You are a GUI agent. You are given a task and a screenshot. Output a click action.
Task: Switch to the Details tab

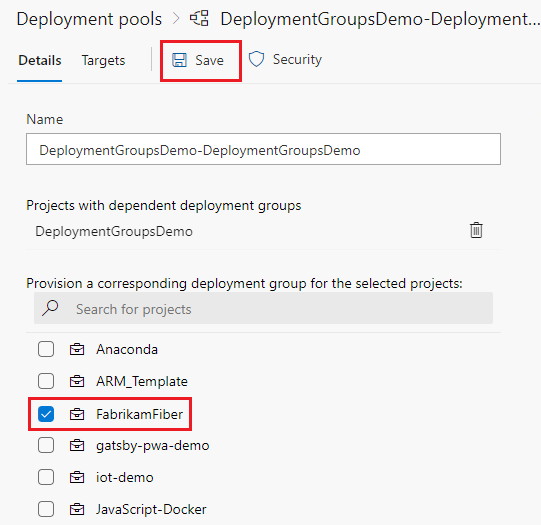click(40, 60)
